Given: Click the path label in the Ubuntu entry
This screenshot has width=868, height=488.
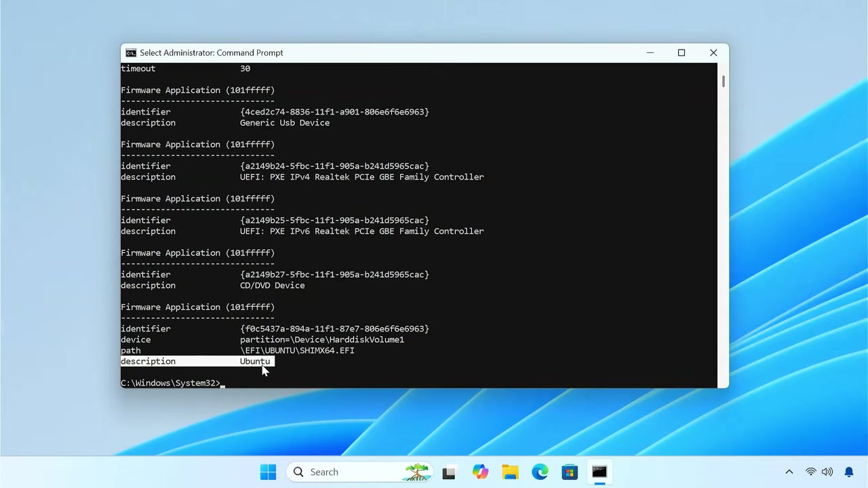Looking at the screenshot, I should (x=131, y=350).
